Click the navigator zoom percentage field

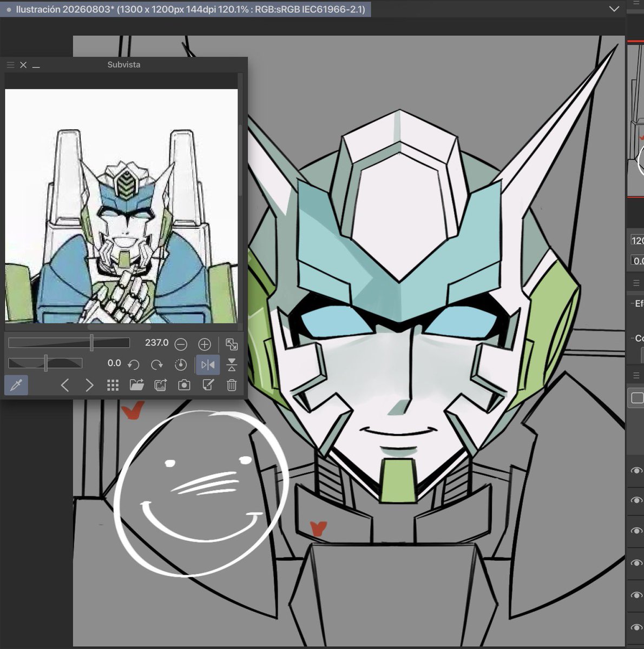(638, 241)
